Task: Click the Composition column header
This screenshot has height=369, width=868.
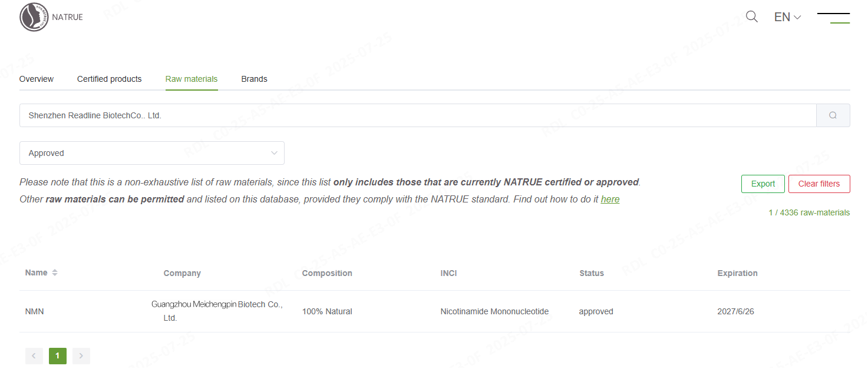Action: click(327, 273)
